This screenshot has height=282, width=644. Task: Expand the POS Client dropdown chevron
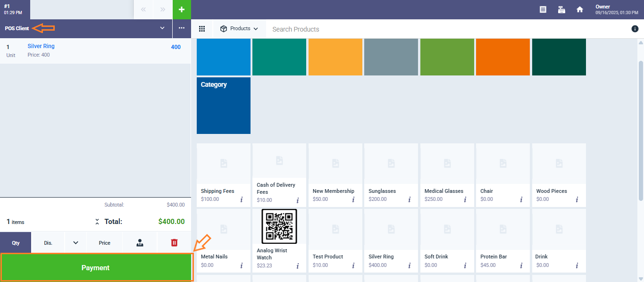(162, 28)
